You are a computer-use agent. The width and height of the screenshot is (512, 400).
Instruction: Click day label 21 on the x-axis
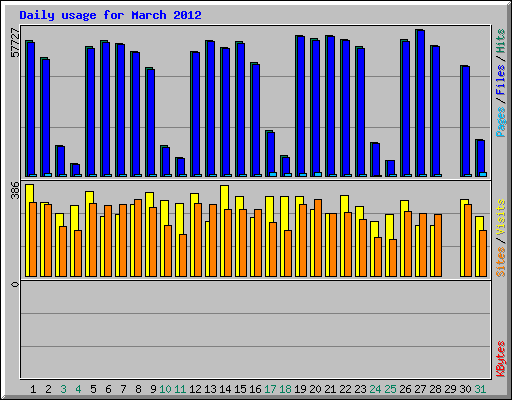330,389
